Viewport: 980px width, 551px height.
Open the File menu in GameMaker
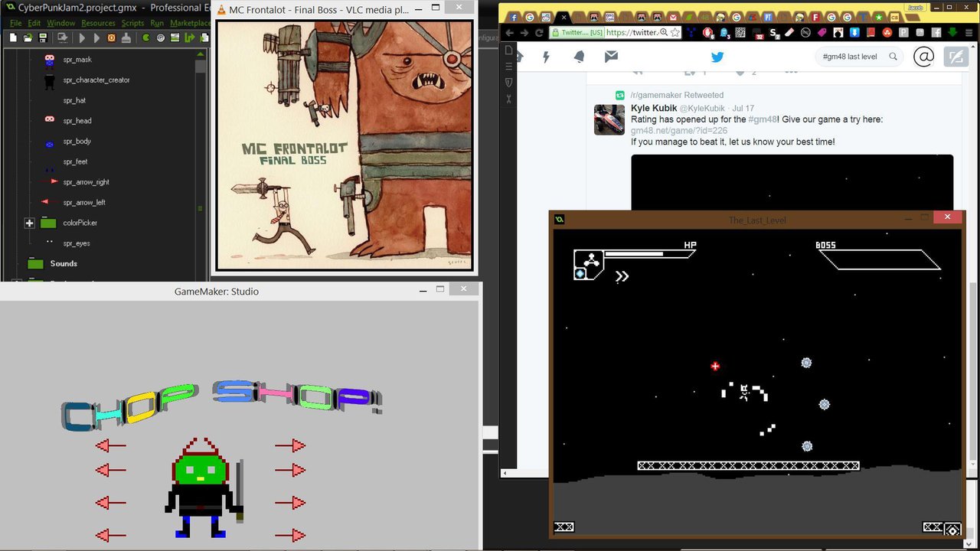click(15, 23)
